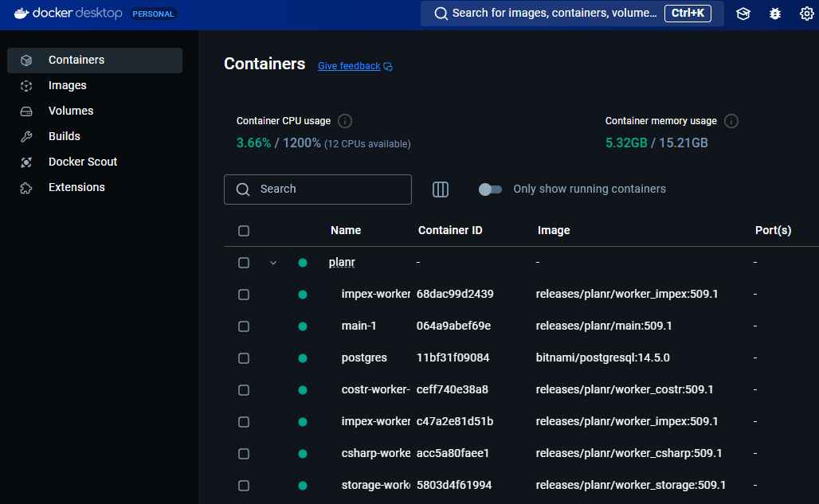This screenshot has height=504, width=819.
Task: Collapse the planr container group chevron
Action: pyautogui.click(x=273, y=263)
